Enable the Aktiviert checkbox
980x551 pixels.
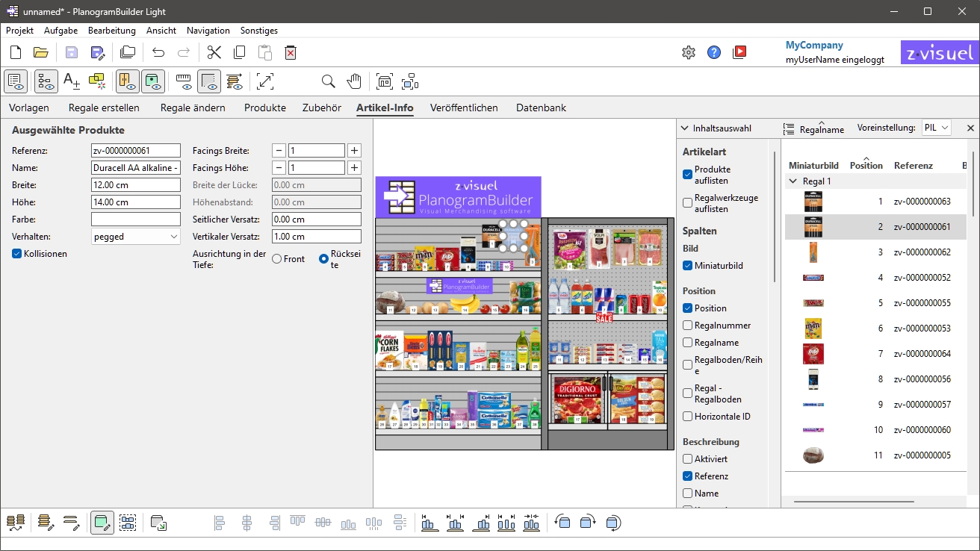pos(688,459)
